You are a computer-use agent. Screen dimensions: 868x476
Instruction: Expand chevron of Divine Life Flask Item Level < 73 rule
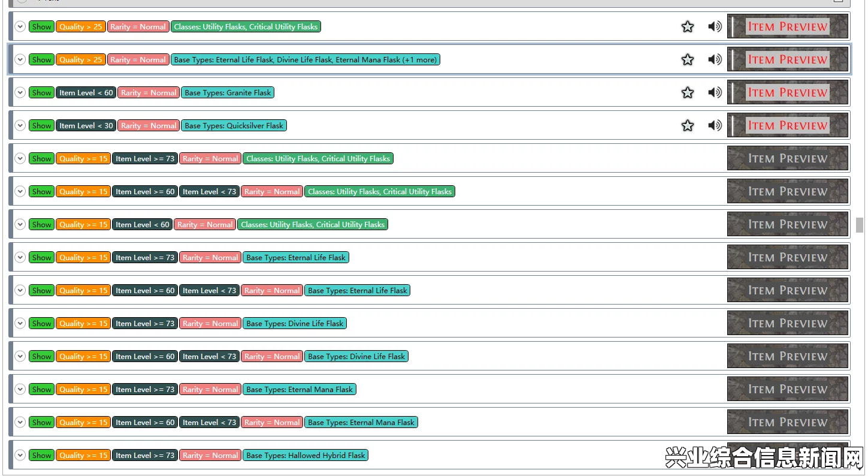(20, 356)
